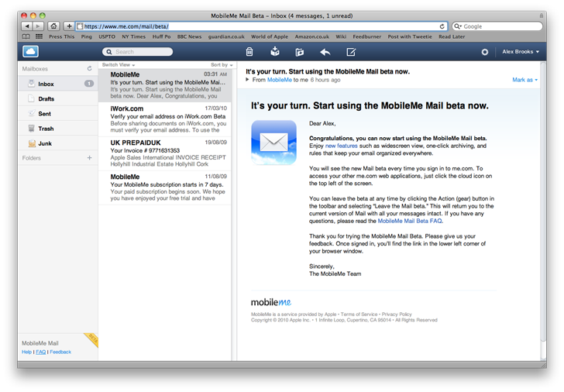The width and height of the screenshot is (564, 392).
Task: Open the Feedback link in the sidebar footer
Action: (60, 352)
